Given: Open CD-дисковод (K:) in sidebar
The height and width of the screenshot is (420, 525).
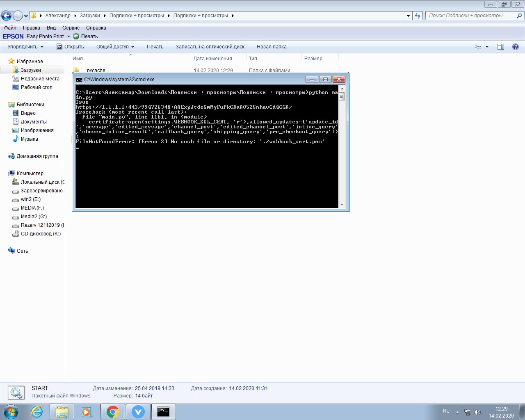Looking at the screenshot, I should click(x=41, y=234).
